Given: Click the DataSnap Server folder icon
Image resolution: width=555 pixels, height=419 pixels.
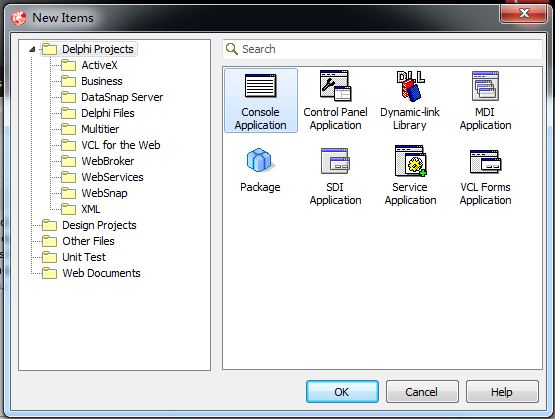Looking at the screenshot, I should coord(68,97).
